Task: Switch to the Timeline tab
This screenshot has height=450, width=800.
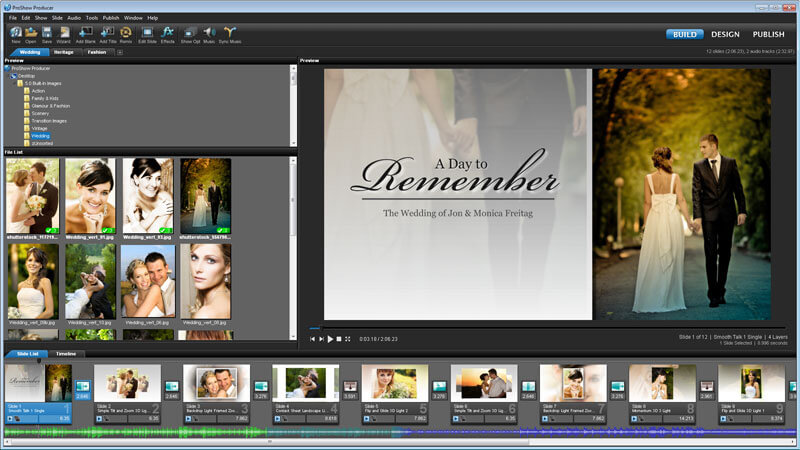Action: tap(66, 354)
